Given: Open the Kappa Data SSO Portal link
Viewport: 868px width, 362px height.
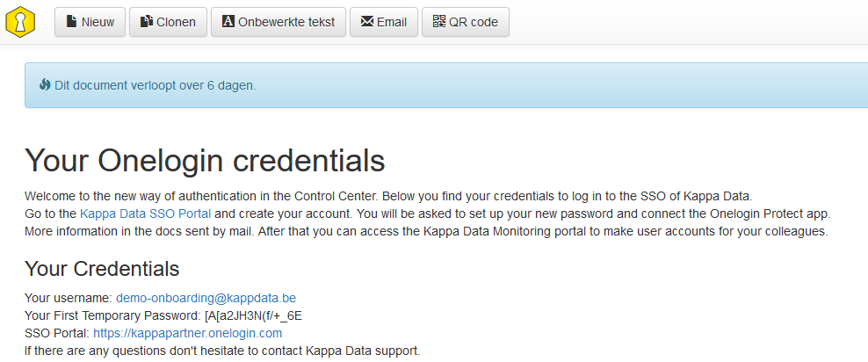Looking at the screenshot, I should (146, 214).
